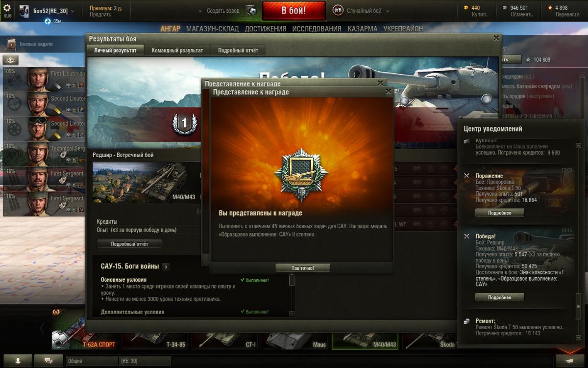This screenshot has height=368, width=588.
Task: Switch to the Командный результат tab
Action: pyautogui.click(x=177, y=50)
